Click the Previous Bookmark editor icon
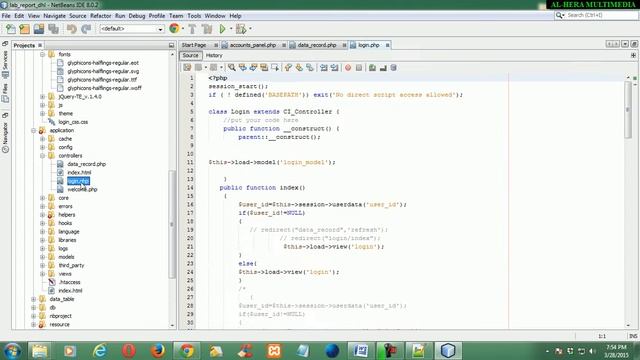Image resolution: width=640 pixels, height=360 pixels. [x=288, y=68]
